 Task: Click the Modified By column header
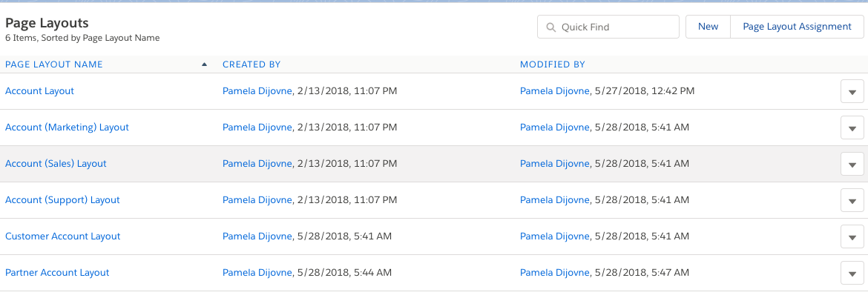point(553,64)
